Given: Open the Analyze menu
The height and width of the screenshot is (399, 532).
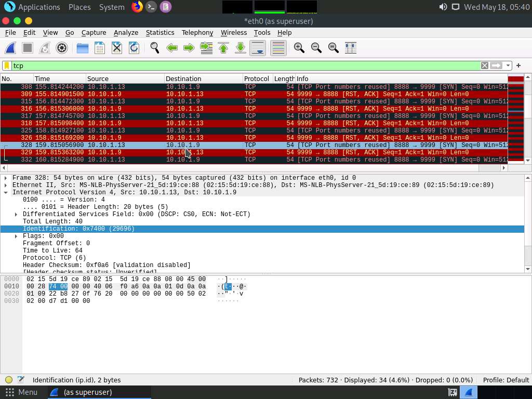Looking at the screenshot, I should tap(126, 32).
